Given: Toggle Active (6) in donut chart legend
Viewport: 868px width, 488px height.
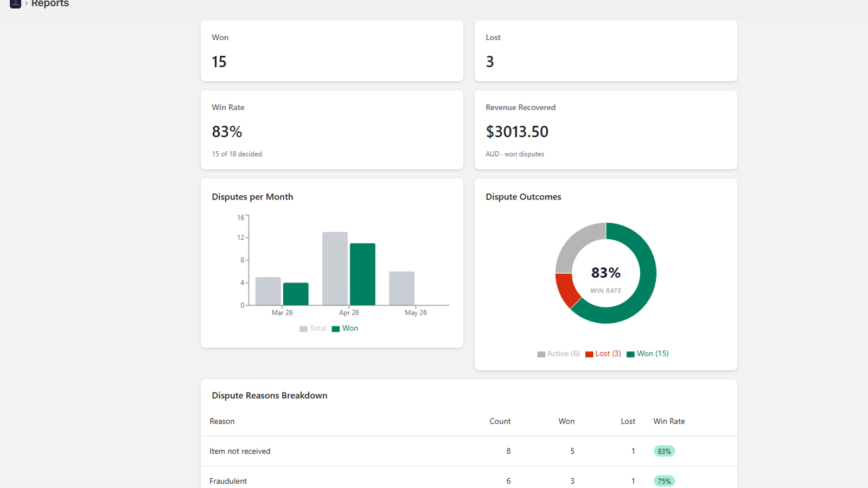Looking at the screenshot, I should click(558, 354).
